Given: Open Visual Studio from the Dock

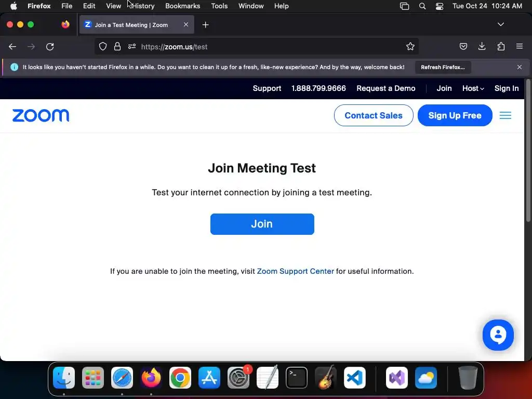Looking at the screenshot, I should click(x=396, y=378).
